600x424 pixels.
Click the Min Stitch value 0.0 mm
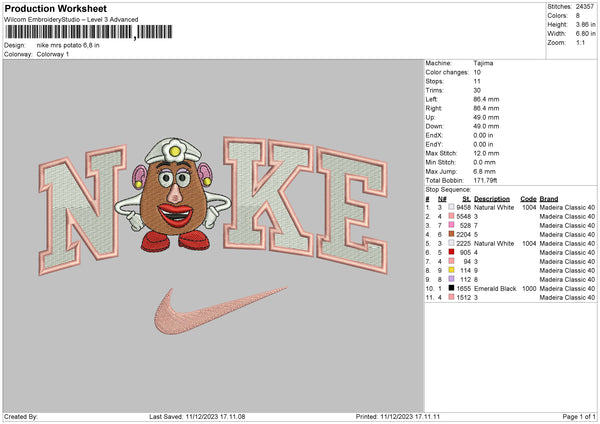[x=485, y=162]
